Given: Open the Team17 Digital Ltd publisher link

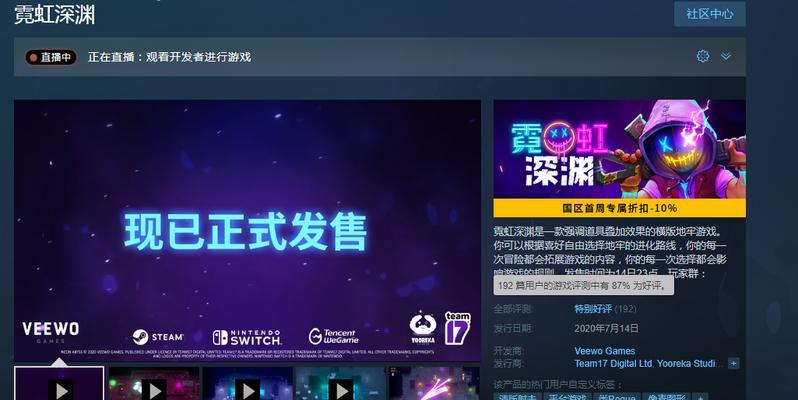Looking at the screenshot, I should pos(613,363).
